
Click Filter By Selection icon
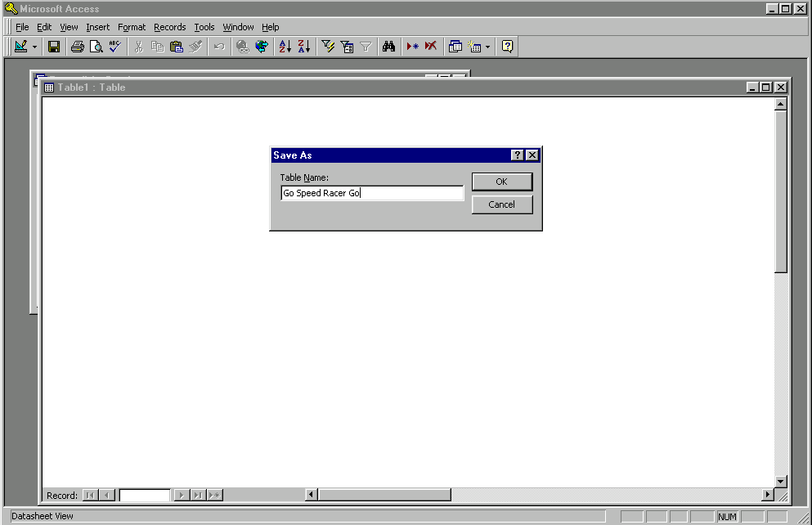click(328, 47)
